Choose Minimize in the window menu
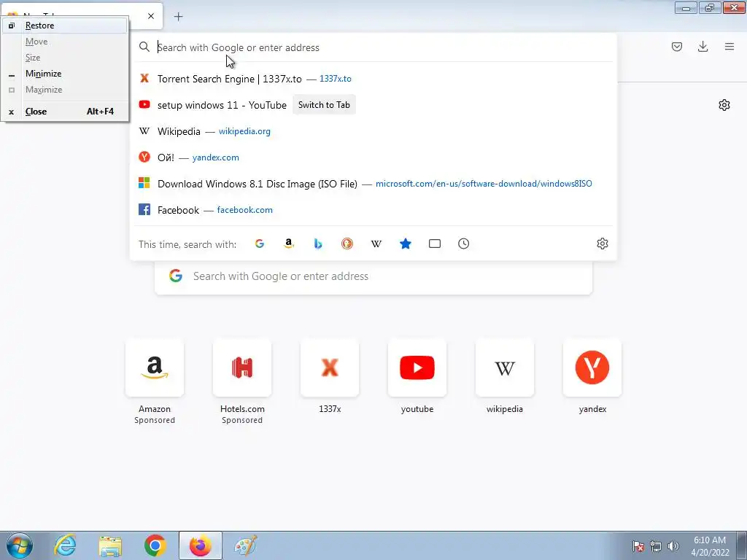The image size is (747, 560). click(x=65, y=74)
